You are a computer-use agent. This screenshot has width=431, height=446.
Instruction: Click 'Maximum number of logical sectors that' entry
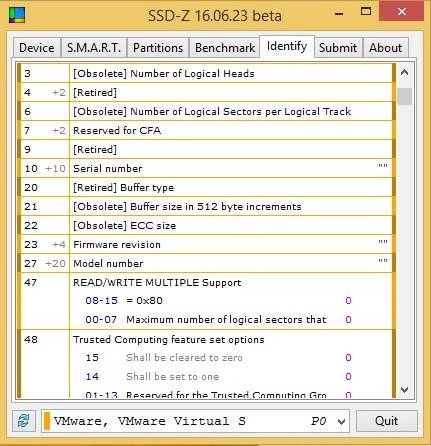pyautogui.click(x=219, y=320)
